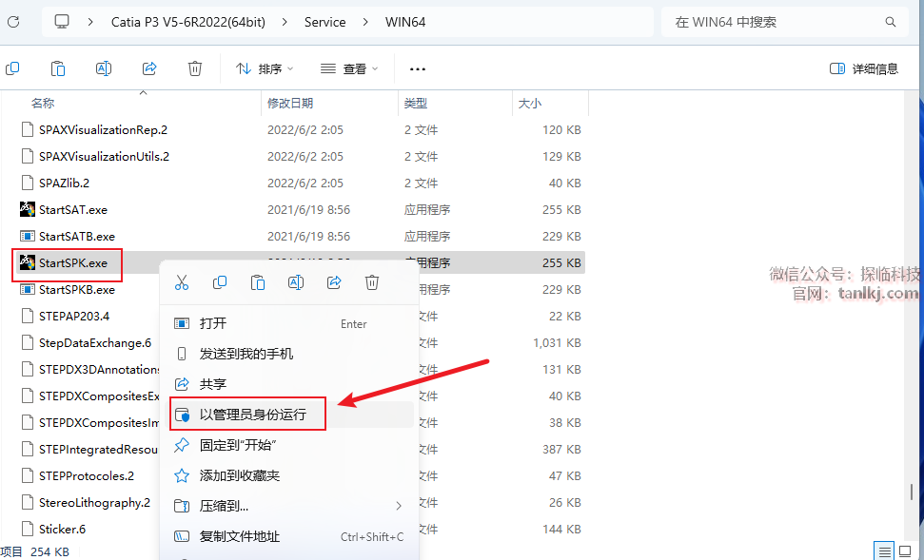Click the search magnifier icon
The image size is (924, 560).
pyautogui.click(x=891, y=23)
